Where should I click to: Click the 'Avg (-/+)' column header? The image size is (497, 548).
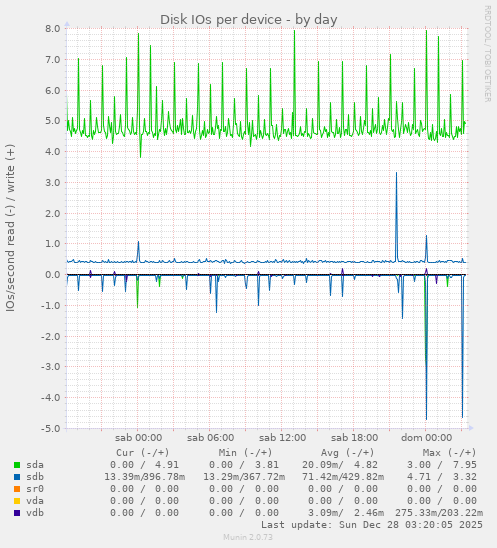click(x=348, y=453)
